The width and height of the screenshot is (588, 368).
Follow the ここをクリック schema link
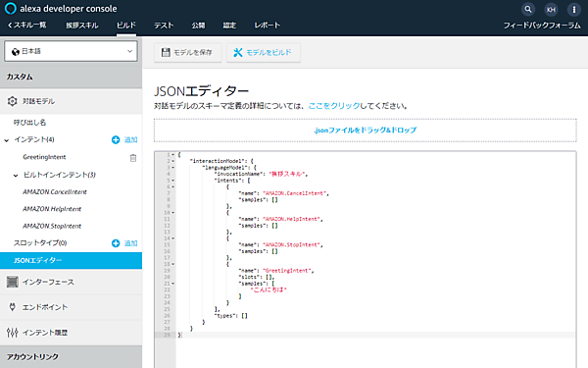tap(334, 106)
